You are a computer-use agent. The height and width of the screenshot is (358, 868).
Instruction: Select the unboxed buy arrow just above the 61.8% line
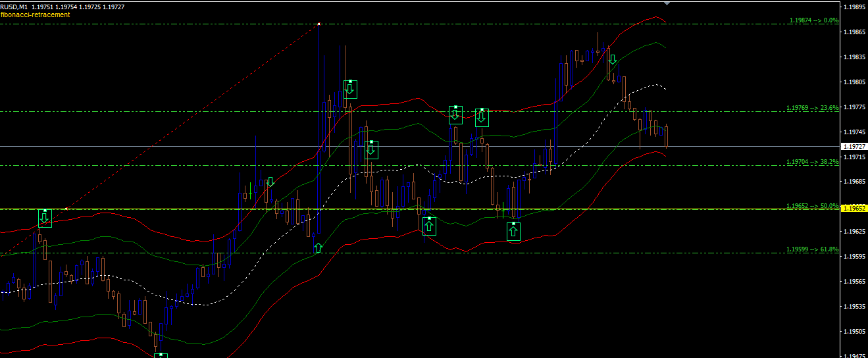pos(318,248)
